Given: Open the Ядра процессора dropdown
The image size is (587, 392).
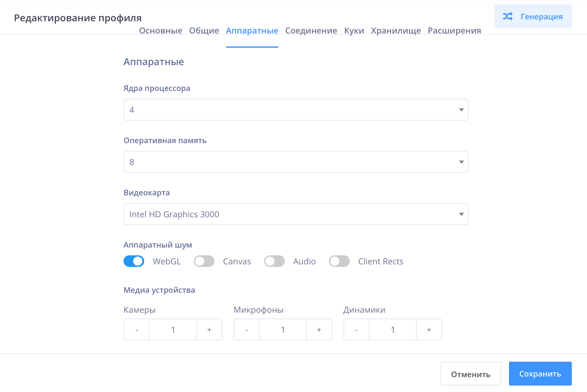Looking at the screenshot, I should [x=296, y=110].
